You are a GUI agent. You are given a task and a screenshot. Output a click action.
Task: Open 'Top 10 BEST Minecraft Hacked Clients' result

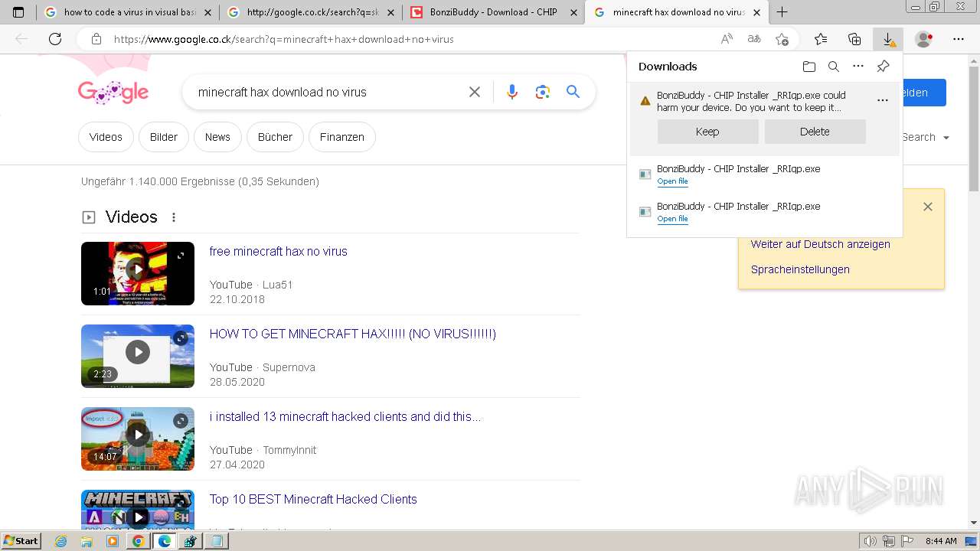click(x=313, y=499)
